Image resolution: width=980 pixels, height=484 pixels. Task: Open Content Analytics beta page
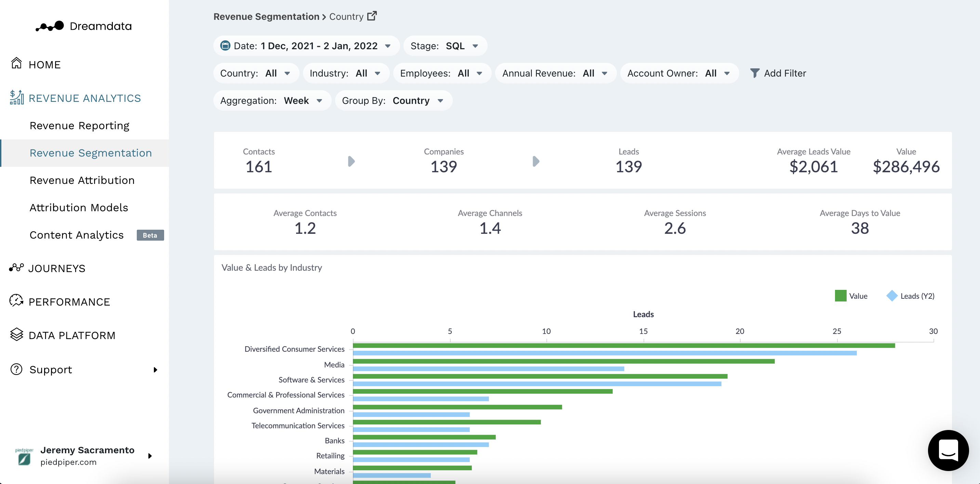[77, 235]
